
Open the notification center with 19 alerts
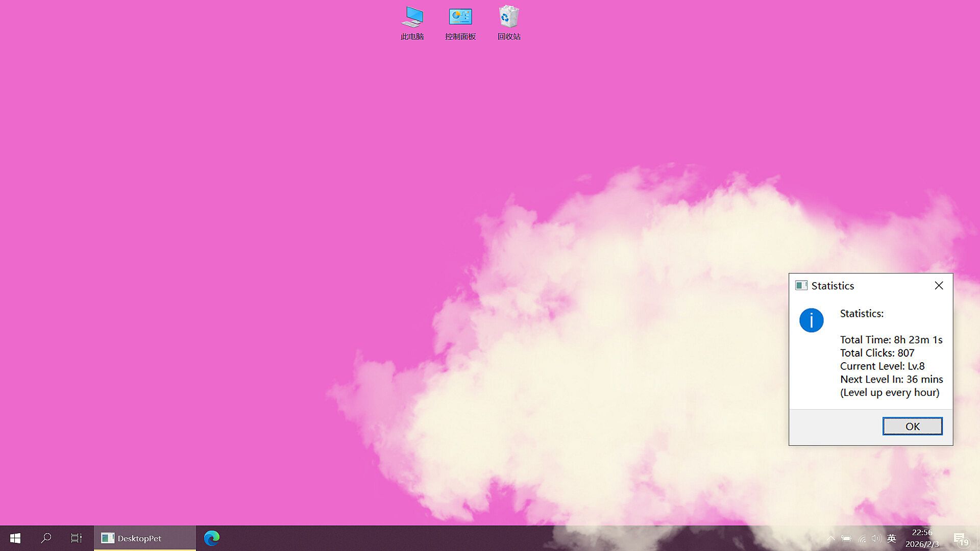[x=960, y=538]
